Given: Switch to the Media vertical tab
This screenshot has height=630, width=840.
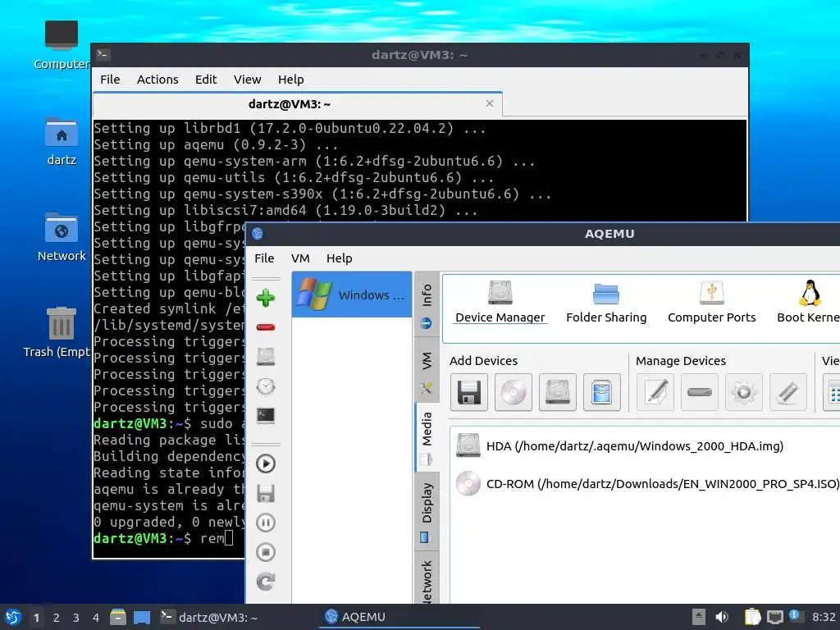Looking at the screenshot, I should 427,438.
